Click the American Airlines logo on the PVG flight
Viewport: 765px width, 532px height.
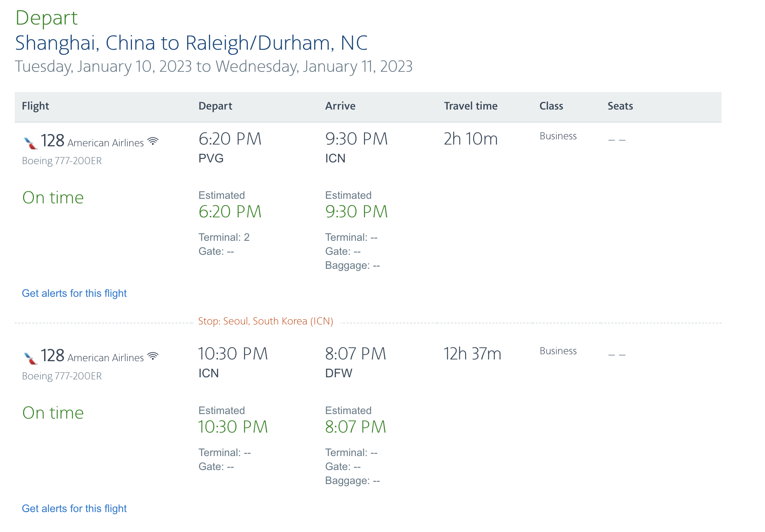click(x=30, y=143)
